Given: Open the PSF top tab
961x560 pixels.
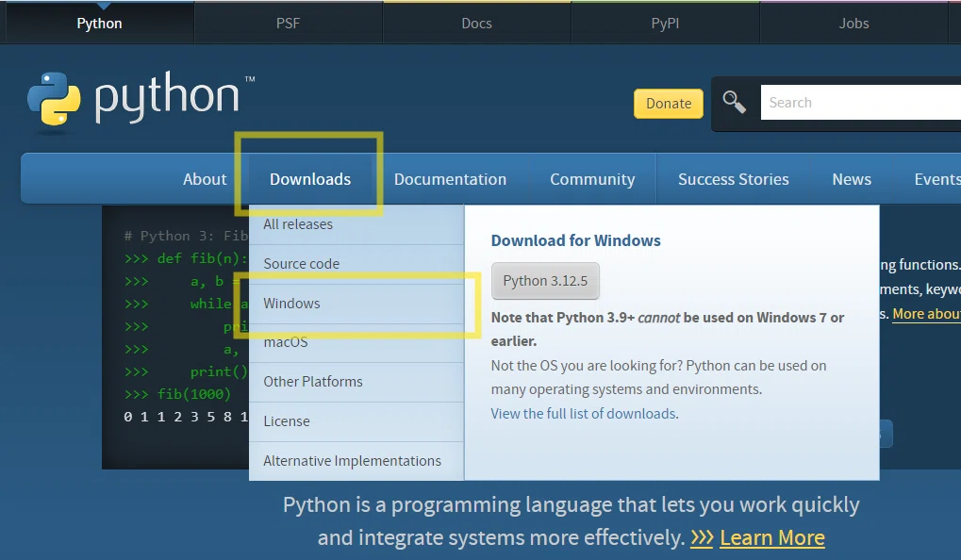Looking at the screenshot, I should (x=288, y=24).
